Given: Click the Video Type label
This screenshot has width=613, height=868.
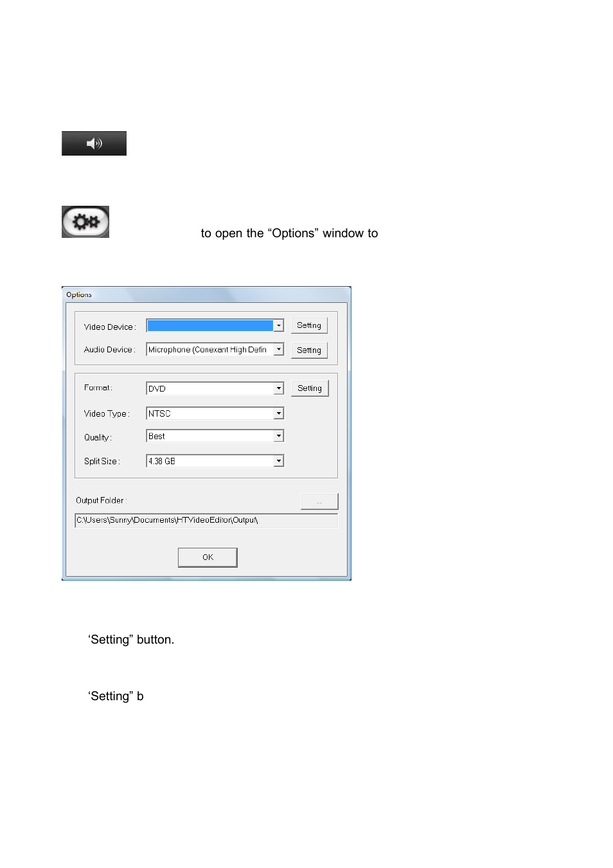Looking at the screenshot, I should (x=107, y=413).
